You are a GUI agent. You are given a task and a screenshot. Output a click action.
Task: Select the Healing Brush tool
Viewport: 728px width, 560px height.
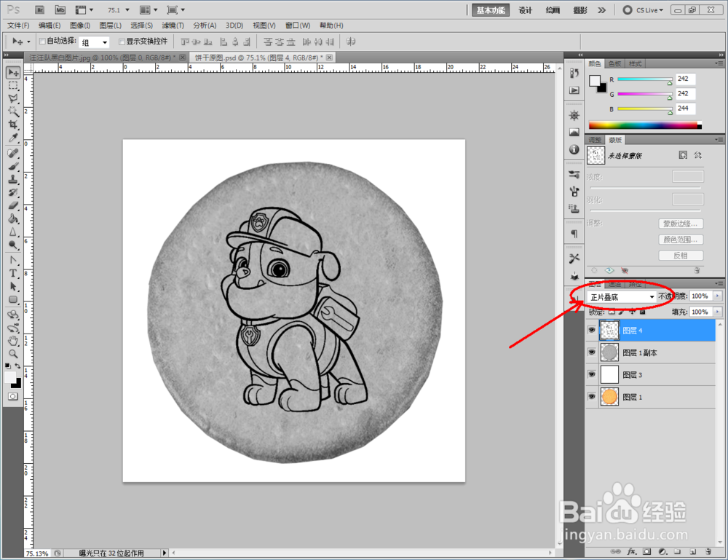point(13,153)
